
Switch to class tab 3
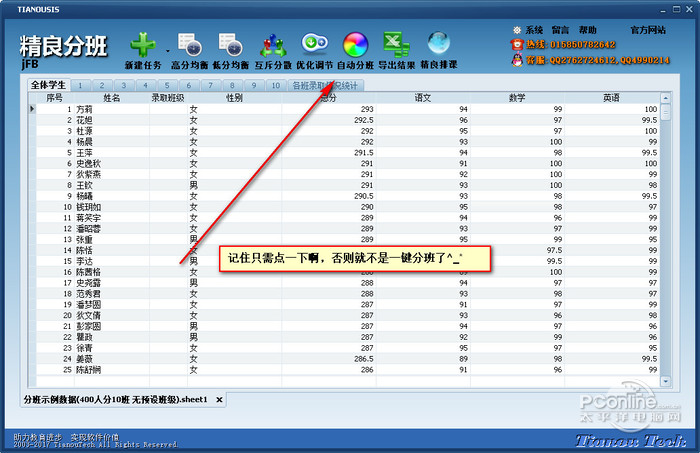[x=124, y=85]
